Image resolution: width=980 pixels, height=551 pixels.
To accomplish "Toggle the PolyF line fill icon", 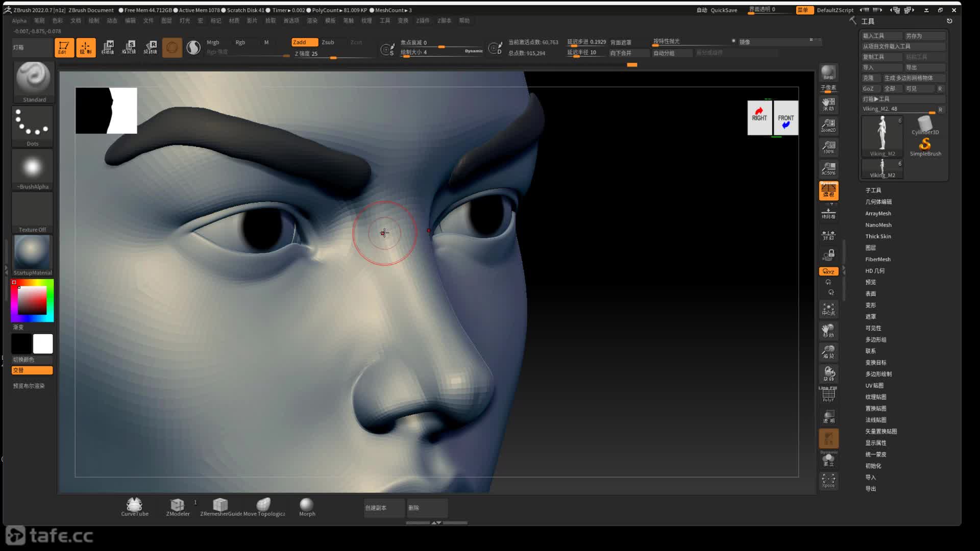I will pos(828,395).
